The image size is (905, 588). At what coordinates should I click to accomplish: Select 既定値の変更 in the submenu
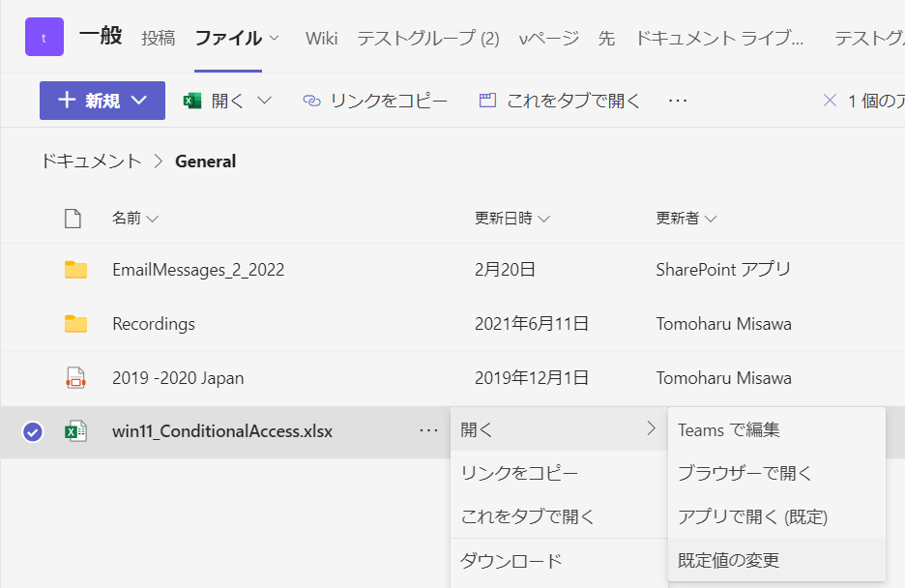point(776,560)
